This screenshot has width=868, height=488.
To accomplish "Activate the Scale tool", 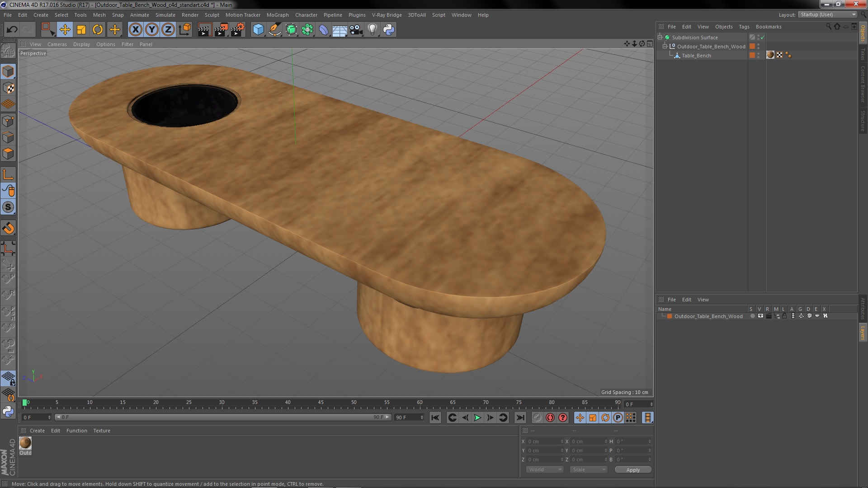I will [81, 30].
